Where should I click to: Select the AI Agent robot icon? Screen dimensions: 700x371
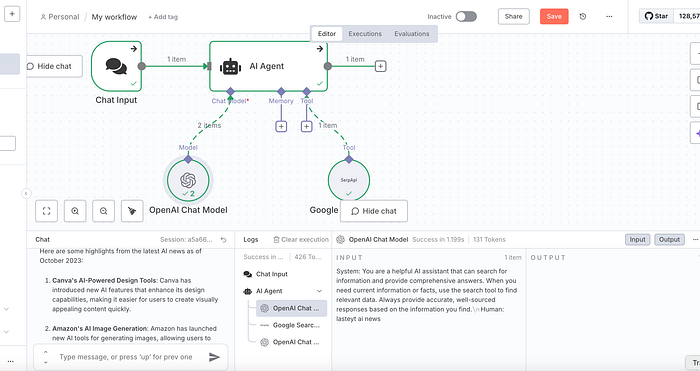230,67
